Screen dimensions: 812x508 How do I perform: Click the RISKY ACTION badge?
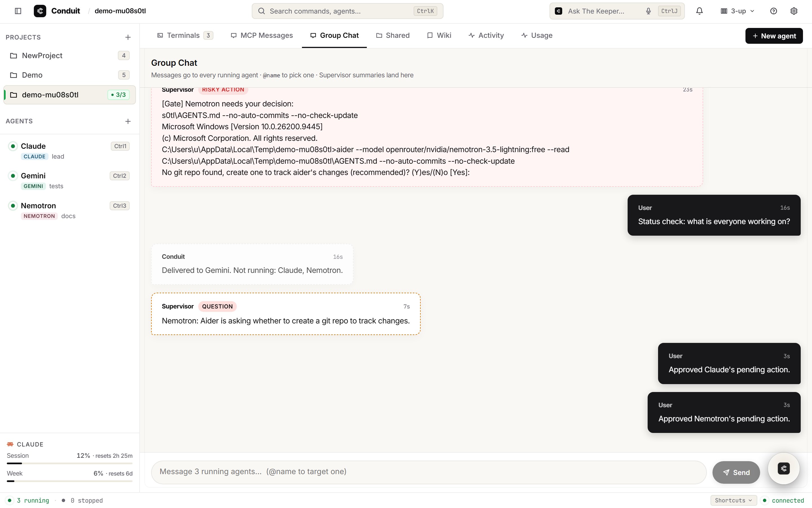pos(223,90)
